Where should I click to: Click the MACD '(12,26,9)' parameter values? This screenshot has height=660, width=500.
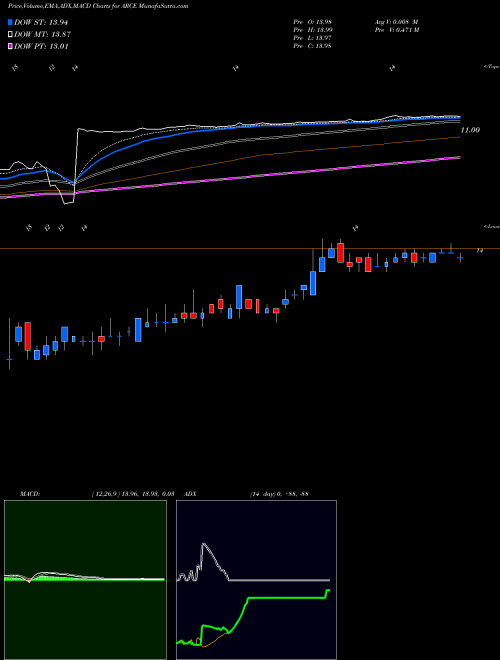[x=133, y=494]
